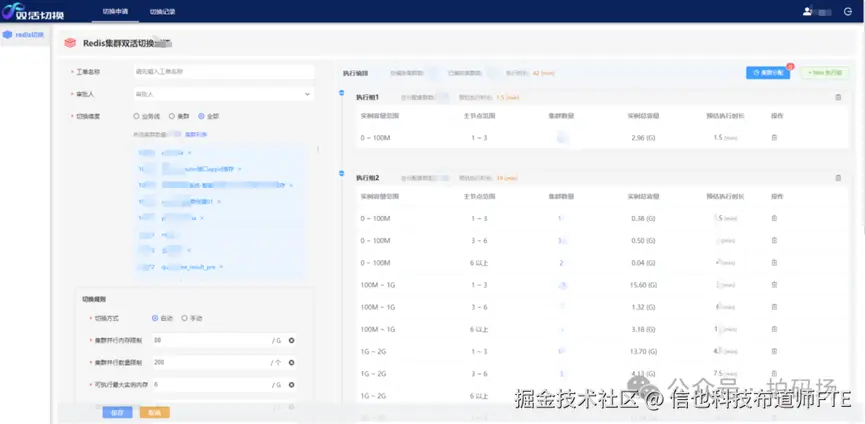Remove the cluster tag ending in 01

pyautogui.click(x=219, y=202)
